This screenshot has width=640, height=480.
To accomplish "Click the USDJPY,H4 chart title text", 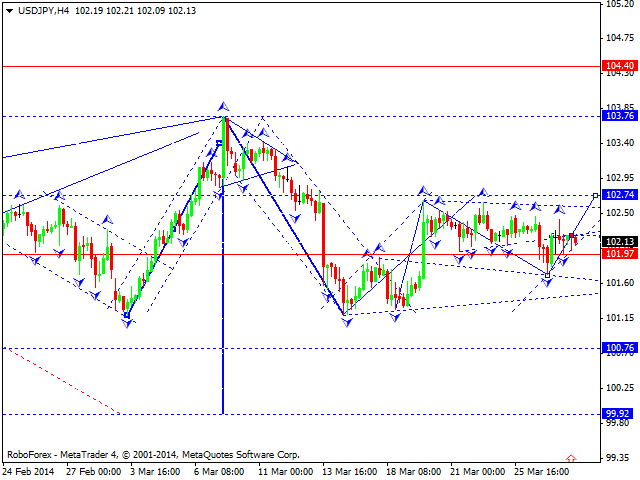I will click(40, 9).
